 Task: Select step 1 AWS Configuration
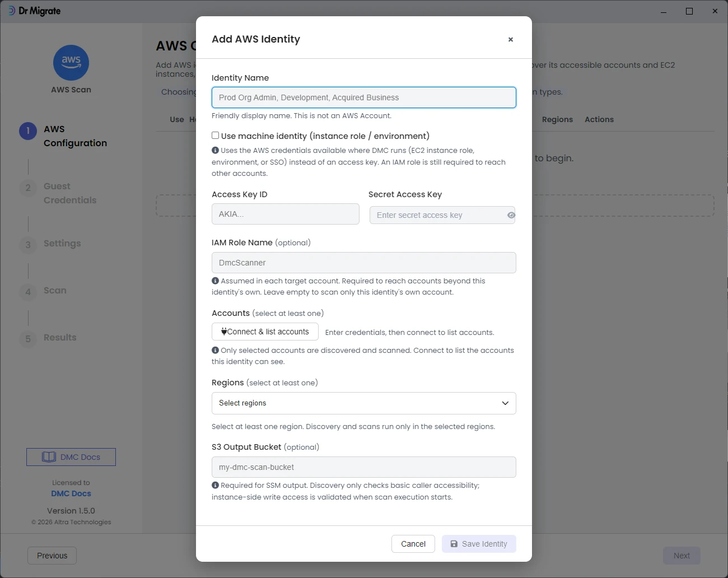tap(63, 136)
